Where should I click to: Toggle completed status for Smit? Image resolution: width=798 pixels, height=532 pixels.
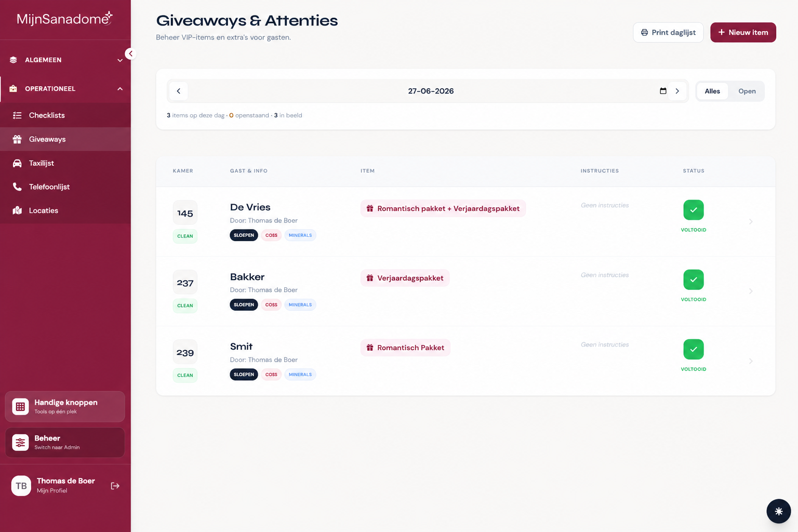click(694, 349)
